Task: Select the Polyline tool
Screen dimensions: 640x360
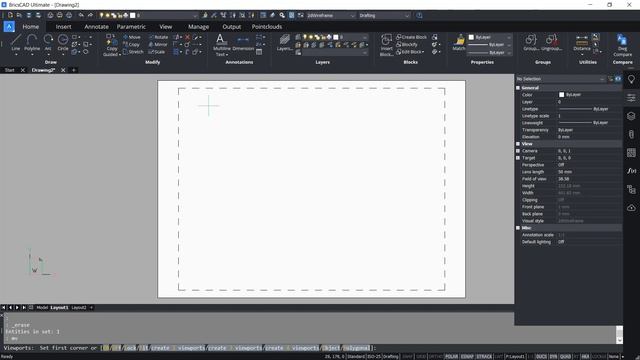Action: coord(32,42)
